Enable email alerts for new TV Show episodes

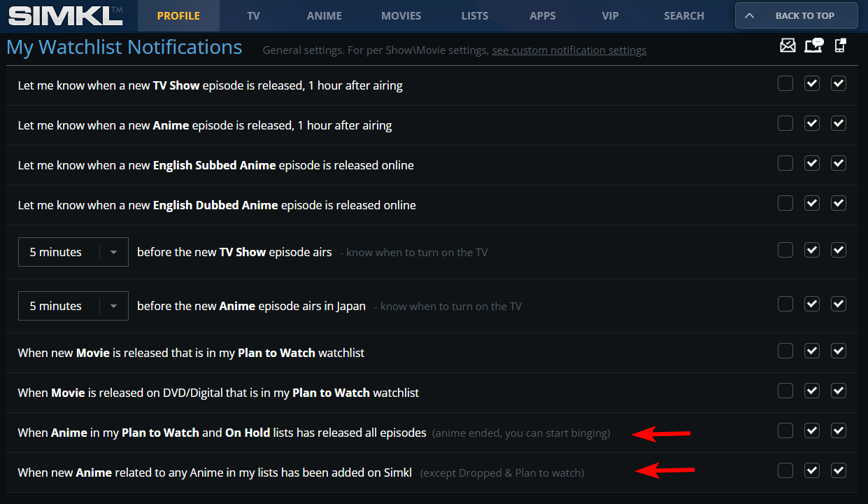click(x=785, y=84)
